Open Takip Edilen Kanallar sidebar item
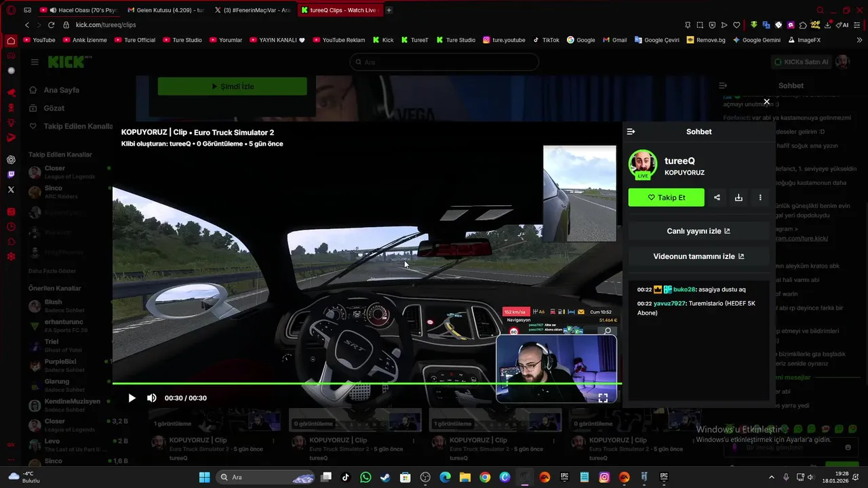Image resolution: width=868 pixels, height=488 pixels. [70, 127]
